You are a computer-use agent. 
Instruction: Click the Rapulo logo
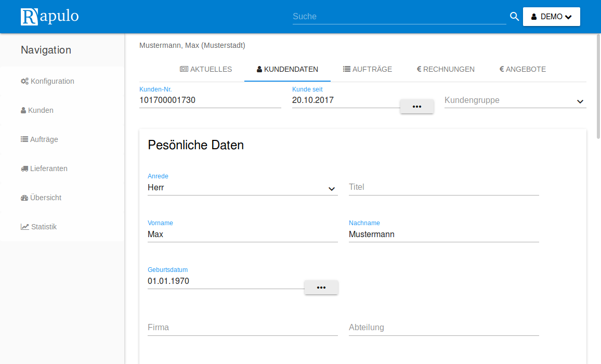pyautogui.click(x=49, y=16)
